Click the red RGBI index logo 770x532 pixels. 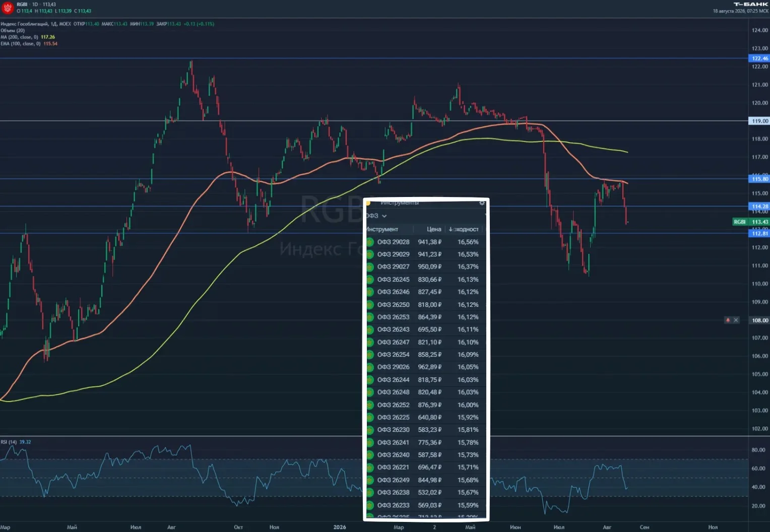(8, 8)
